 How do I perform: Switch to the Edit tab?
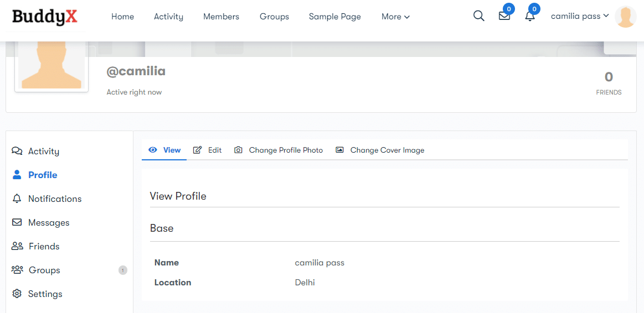coord(208,150)
